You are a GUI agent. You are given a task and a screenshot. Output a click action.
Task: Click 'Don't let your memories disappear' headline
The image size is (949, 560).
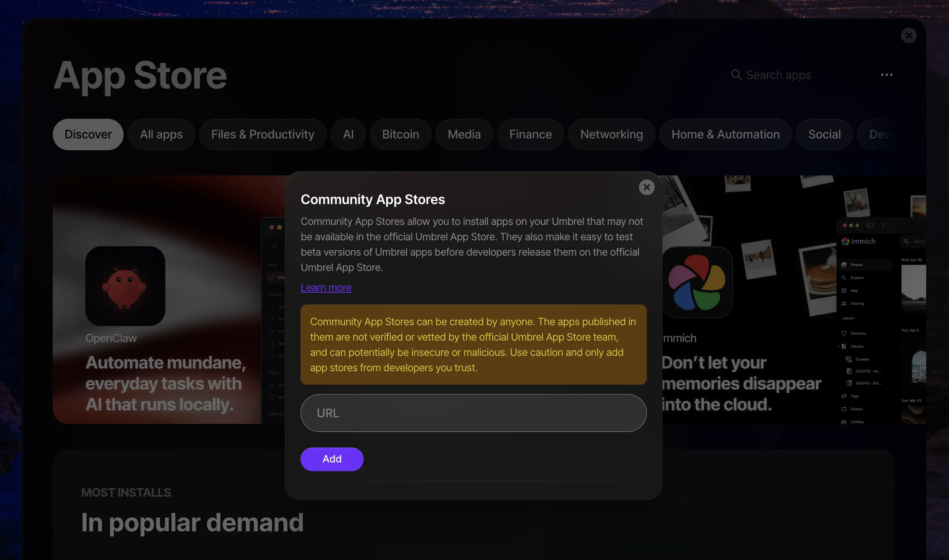(x=742, y=383)
